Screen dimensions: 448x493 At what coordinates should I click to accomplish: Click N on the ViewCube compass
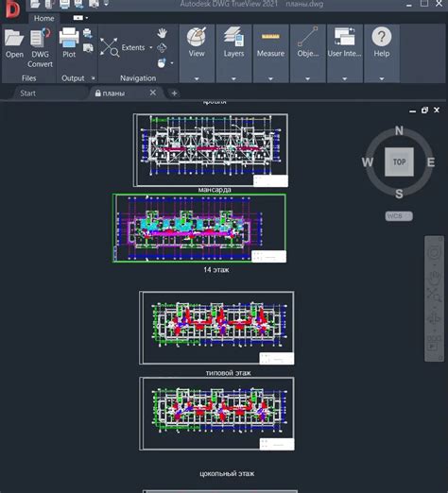(x=399, y=130)
